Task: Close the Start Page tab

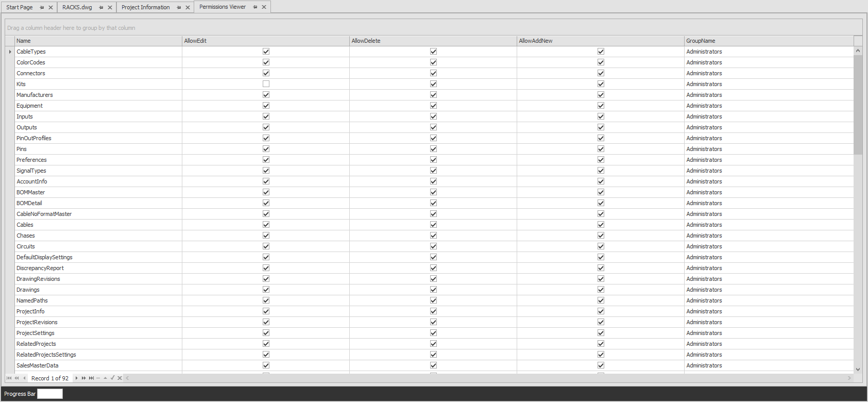Action: tap(50, 7)
